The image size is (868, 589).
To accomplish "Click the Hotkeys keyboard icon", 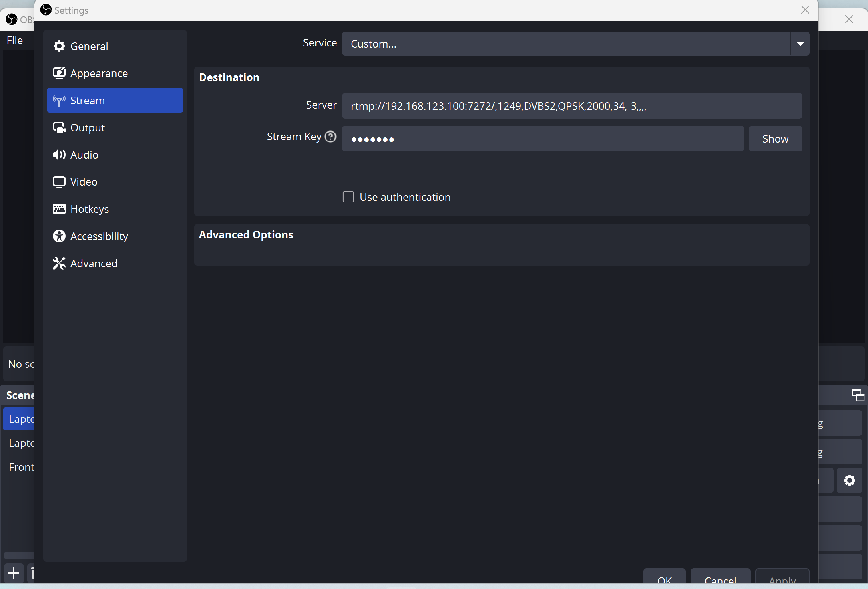I will [x=59, y=209].
